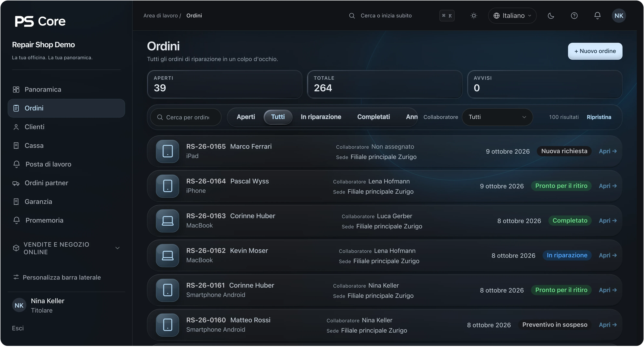Select the In riparazione filter tab
This screenshot has width=644, height=350.
tap(321, 117)
